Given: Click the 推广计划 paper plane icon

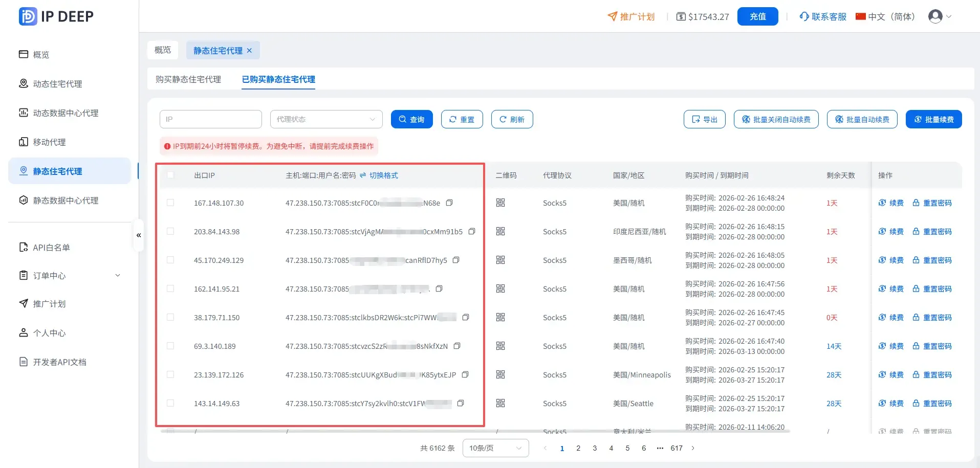Looking at the screenshot, I should coord(612,16).
